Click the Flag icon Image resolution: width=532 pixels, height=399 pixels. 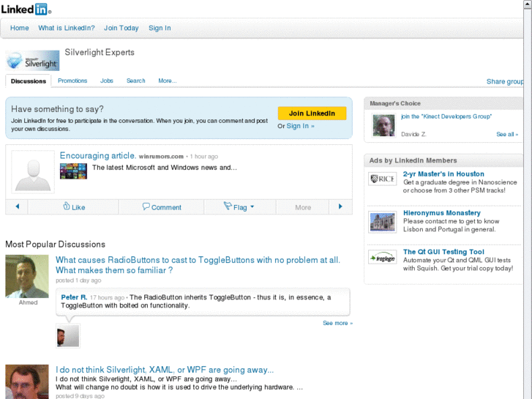click(x=228, y=206)
